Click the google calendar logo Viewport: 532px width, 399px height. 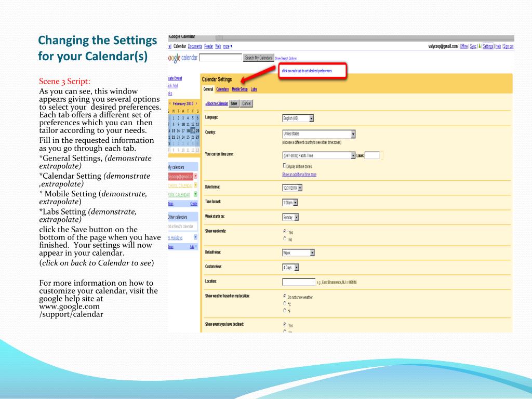click(x=182, y=58)
